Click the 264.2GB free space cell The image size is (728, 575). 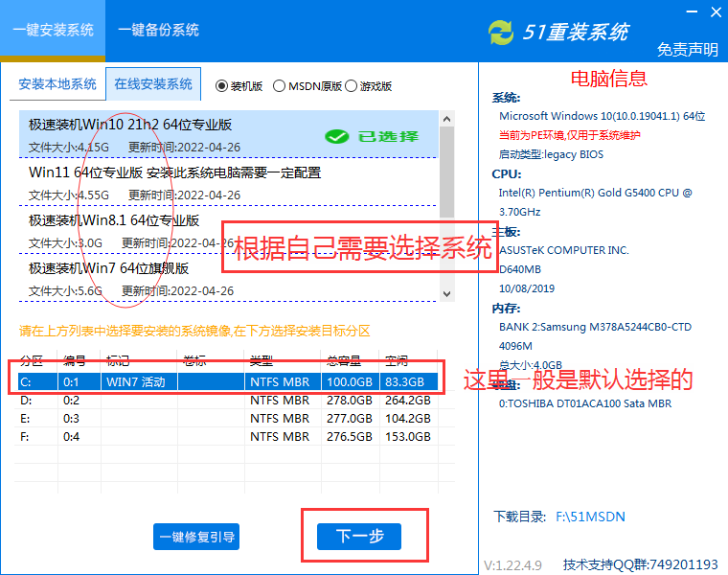point(408,400)
